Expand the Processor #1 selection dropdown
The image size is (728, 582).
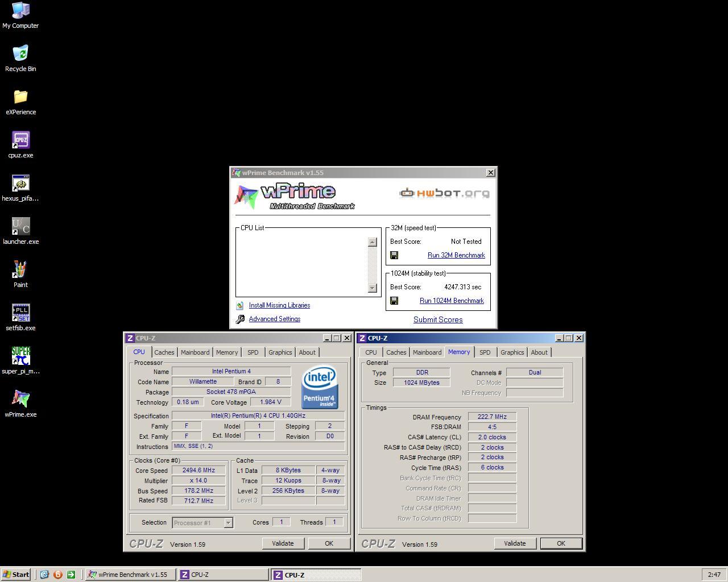tap(228, 523)
